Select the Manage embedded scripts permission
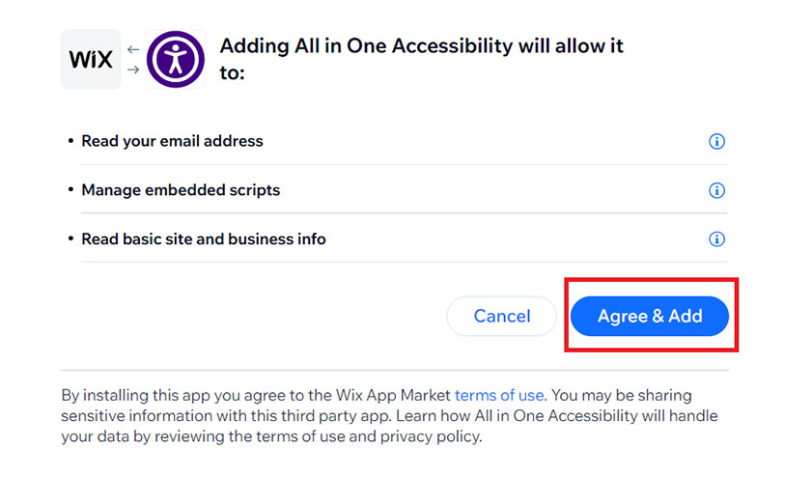The width and height of the screenshot is (812, 504). 181,190
